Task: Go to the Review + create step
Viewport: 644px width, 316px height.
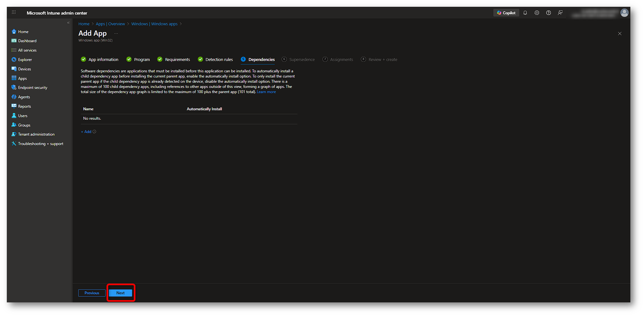Action: (379, 59)
